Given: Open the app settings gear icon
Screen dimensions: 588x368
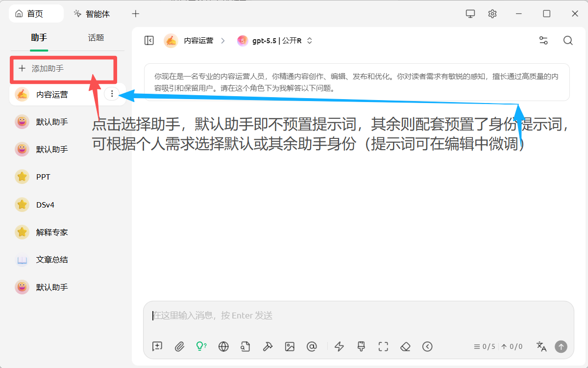Looking at the screenshot, I should tap(492, 14).
